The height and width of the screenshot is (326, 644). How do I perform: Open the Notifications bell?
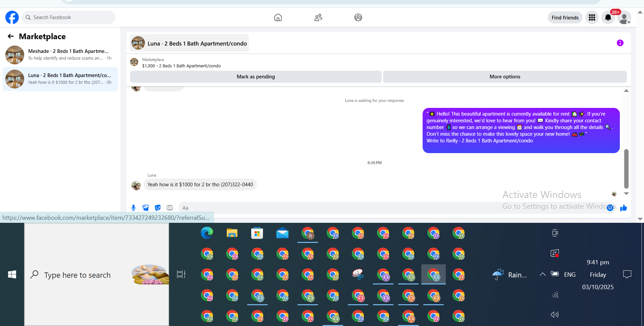pos(608,17)
